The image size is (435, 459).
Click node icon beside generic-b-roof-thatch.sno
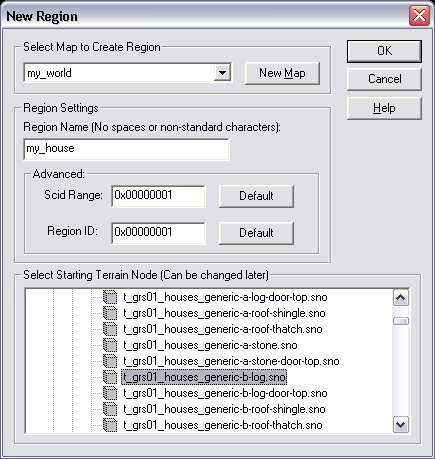click(110, 425)
